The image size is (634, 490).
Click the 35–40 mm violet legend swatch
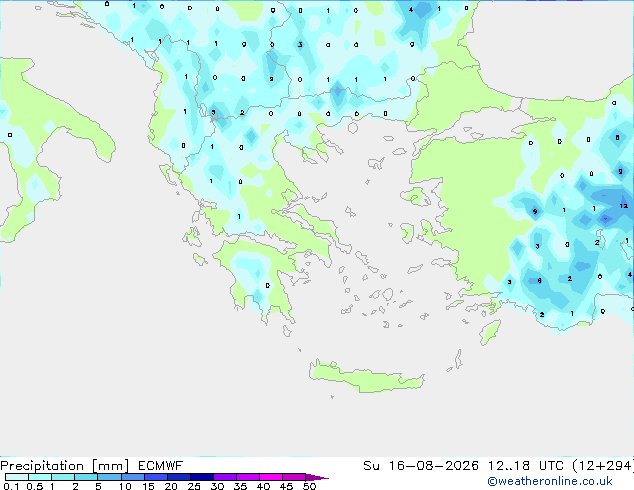pos(248,477)
